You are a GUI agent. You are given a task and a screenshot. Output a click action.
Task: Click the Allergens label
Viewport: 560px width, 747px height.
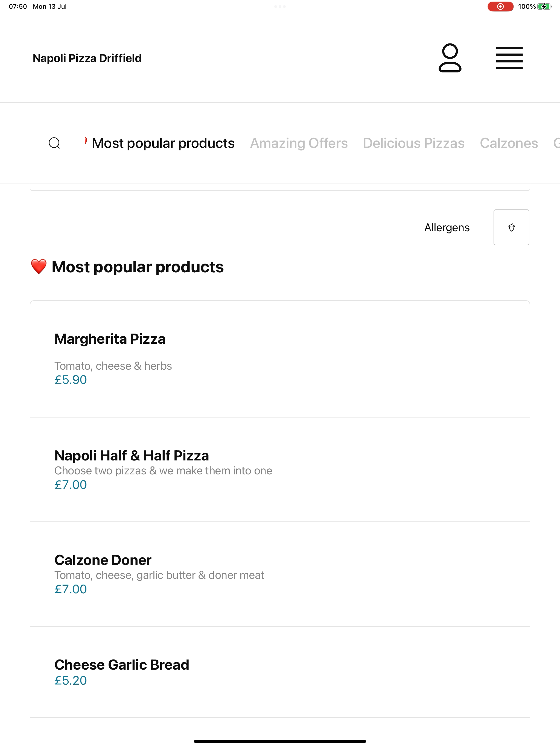coord(447,227)
